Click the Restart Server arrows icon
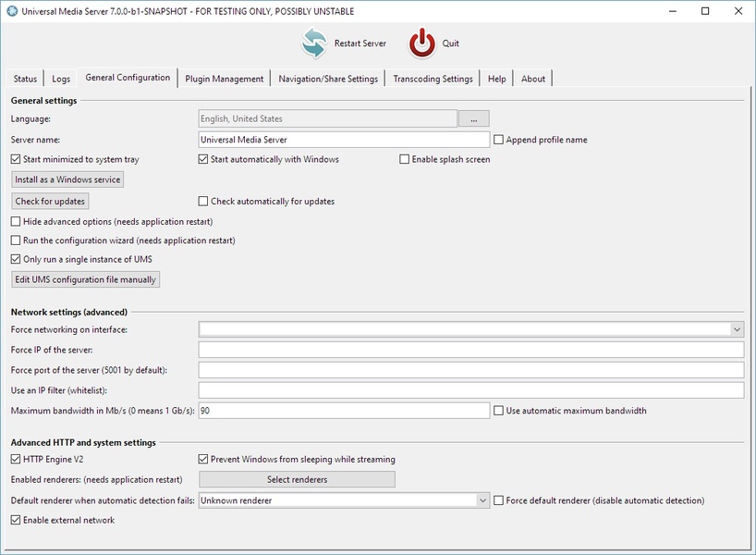Image resolution: width=756 pixels, height=555 pixels. [314, 43]
